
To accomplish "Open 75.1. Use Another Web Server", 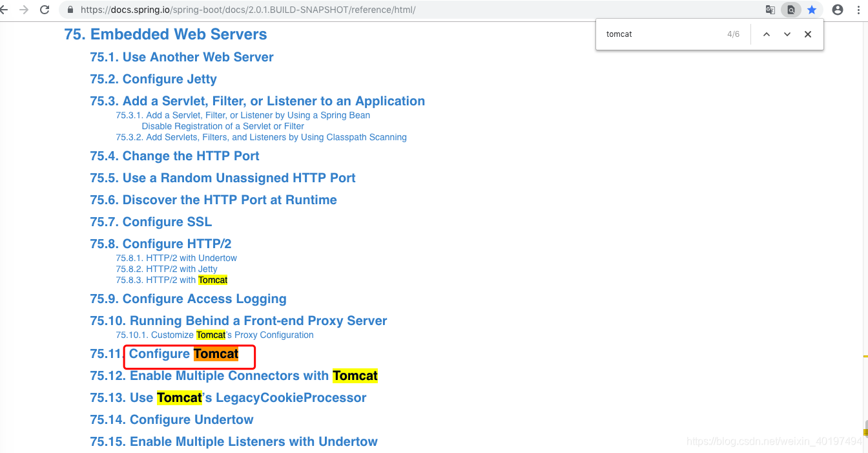I will (x=181, y=57).
